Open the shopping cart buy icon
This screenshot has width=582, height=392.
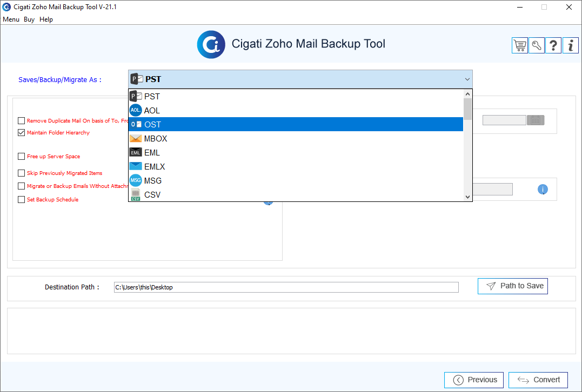(x=520, y=45)
